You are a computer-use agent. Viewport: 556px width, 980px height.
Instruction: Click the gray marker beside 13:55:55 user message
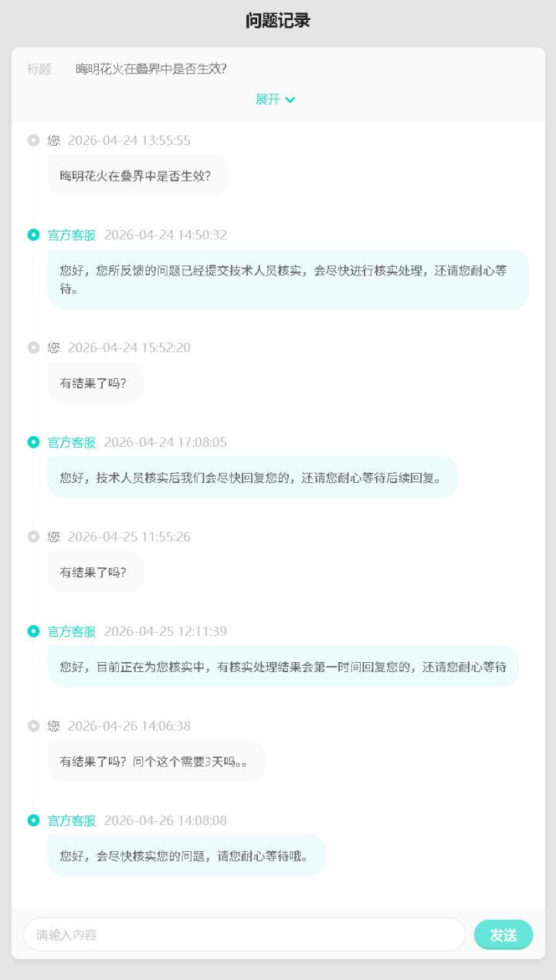tap(33, 140)
